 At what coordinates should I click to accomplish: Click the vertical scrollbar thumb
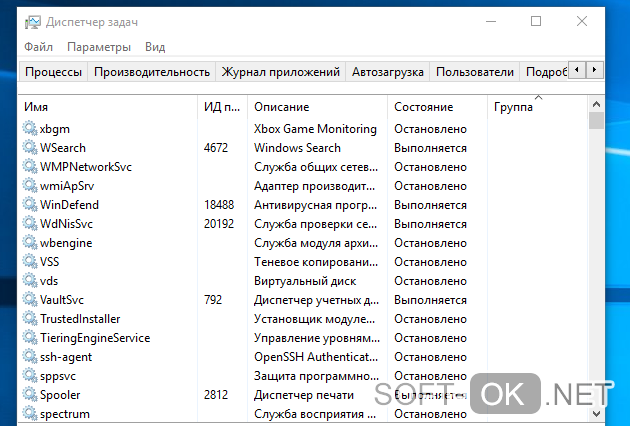596,121
